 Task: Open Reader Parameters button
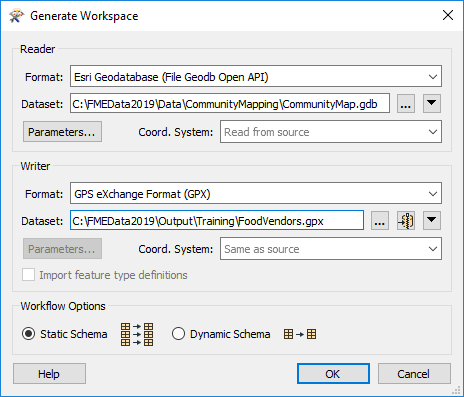(62, 132)
